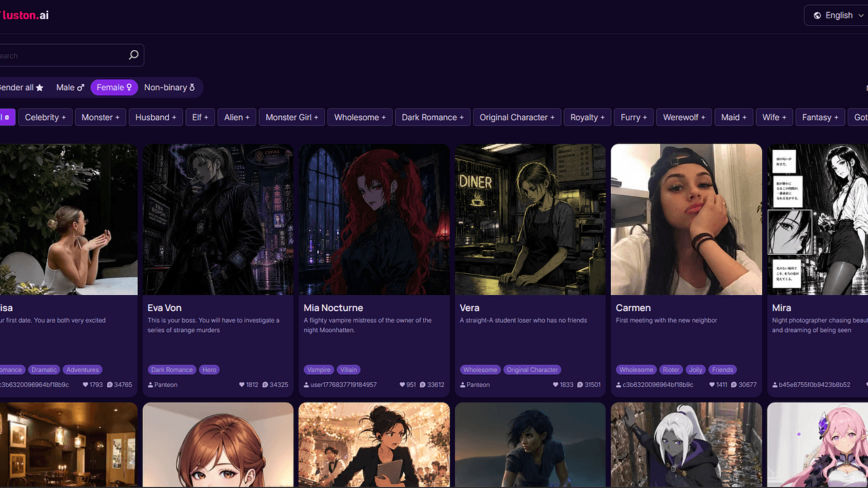Click the search magnifier icon

[x=134, y=56]
